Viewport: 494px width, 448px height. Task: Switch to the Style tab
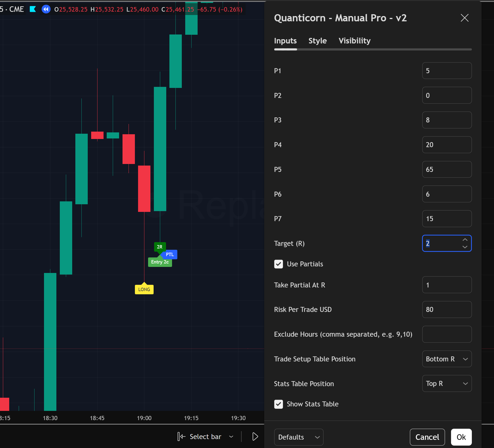[x=317, y=41]
